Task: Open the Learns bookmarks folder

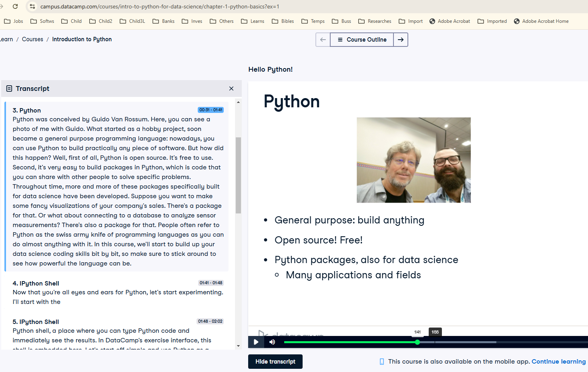Action: coord(253,21)
